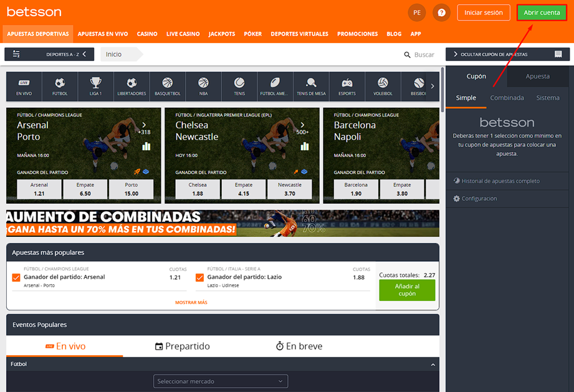Viewport: 574px width, 392px height.
Task: Click Añadir al cupón button
Action: [407, 290]
